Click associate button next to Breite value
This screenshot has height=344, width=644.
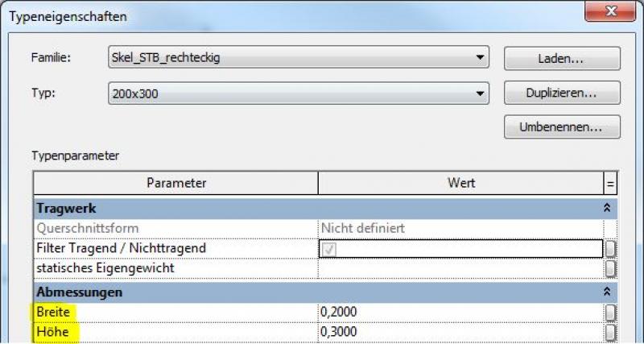tap(610, 312)
